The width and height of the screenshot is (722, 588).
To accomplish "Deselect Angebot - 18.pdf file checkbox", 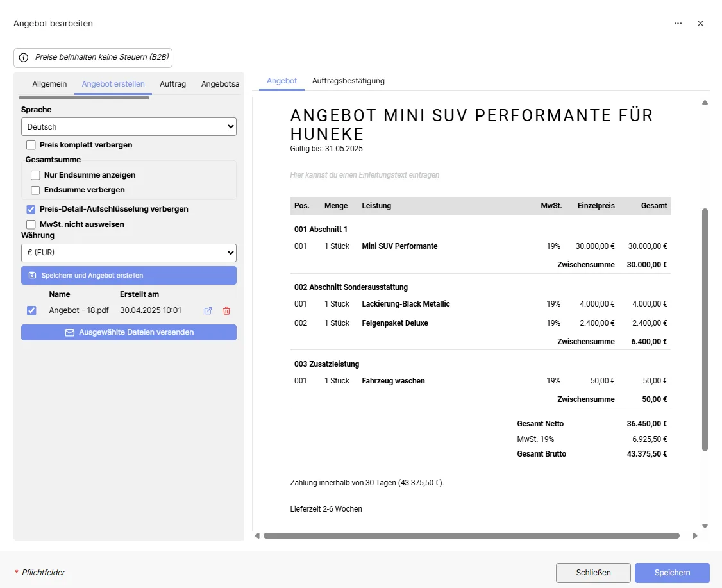I will 31,310.
